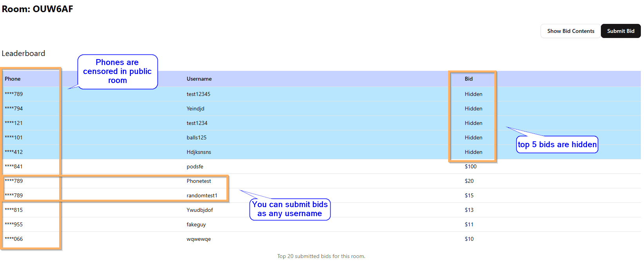This screenshot has height=278, width=644.
Task: Click phone ****412
Action: pyautogui.click(x=14, y=152)
